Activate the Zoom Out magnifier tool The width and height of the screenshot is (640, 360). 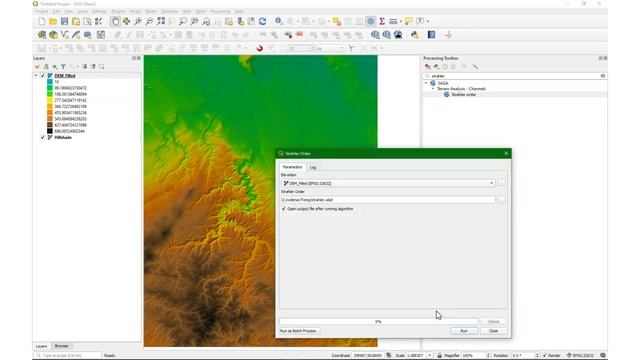[x=149, y=21]
